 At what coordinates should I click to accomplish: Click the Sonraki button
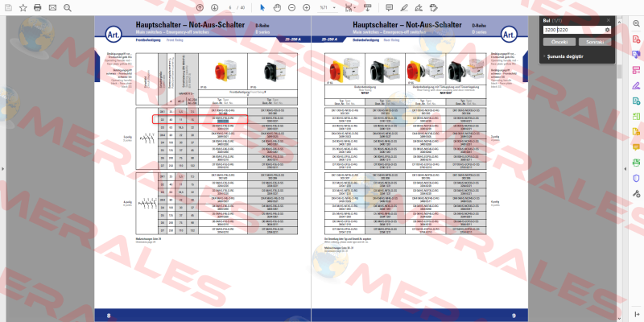point(595,42)
